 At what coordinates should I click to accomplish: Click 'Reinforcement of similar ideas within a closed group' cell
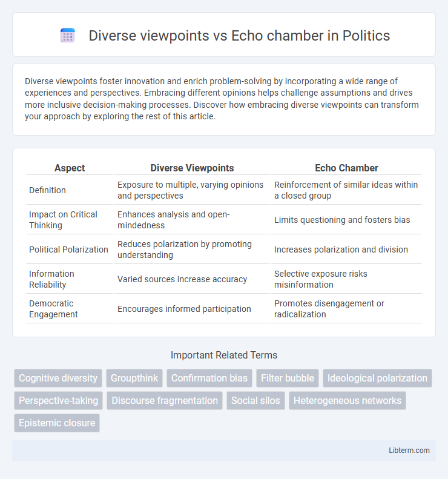tap(347, 190)
